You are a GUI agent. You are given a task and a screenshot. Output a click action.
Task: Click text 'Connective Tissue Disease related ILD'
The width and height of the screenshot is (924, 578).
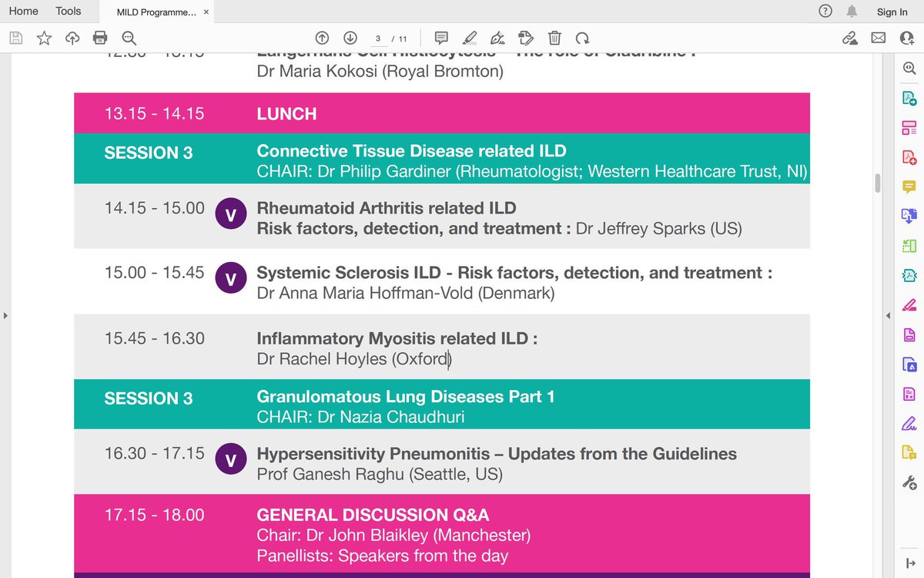pos(412,151)
